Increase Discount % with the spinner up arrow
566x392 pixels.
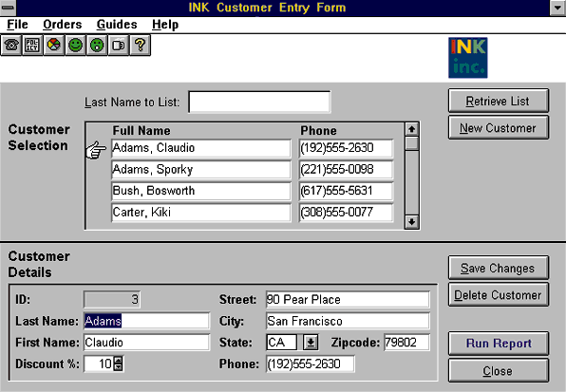pyautogui.click(x=118, y=360)
